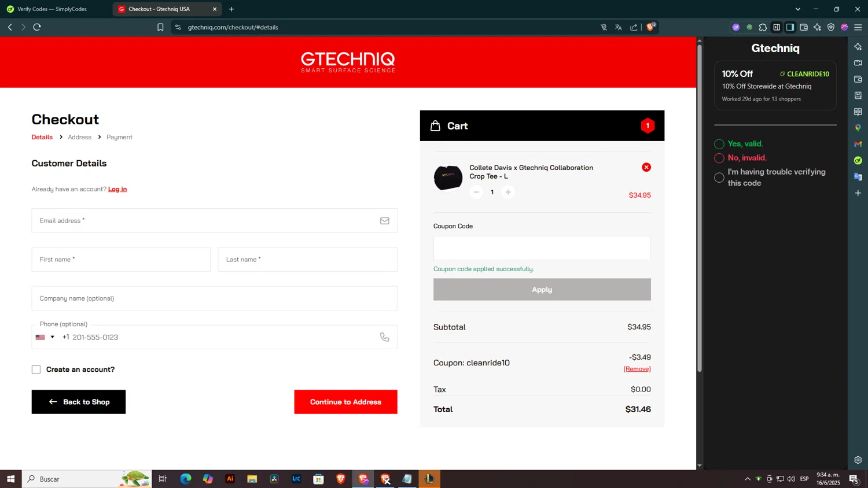This screenshot has width=868, height=488.
Task: Select 'I'm having trouble verifying this code'
Action: coord(719,178)
